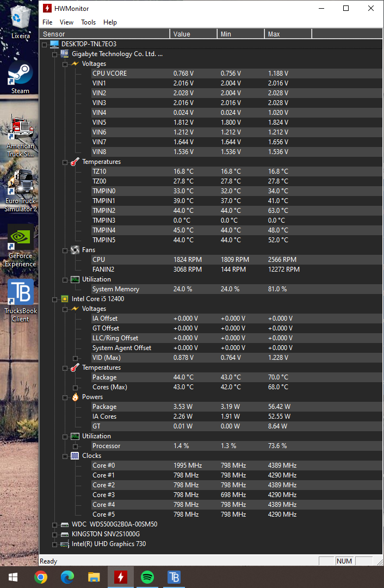Expand the KINGSTON SNV2S1000G node
The width and height of the screenshot is (384, 588).
[55, 534]
